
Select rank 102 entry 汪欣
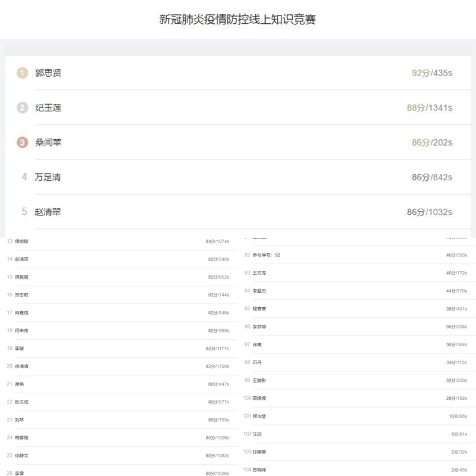pos(256,434)
